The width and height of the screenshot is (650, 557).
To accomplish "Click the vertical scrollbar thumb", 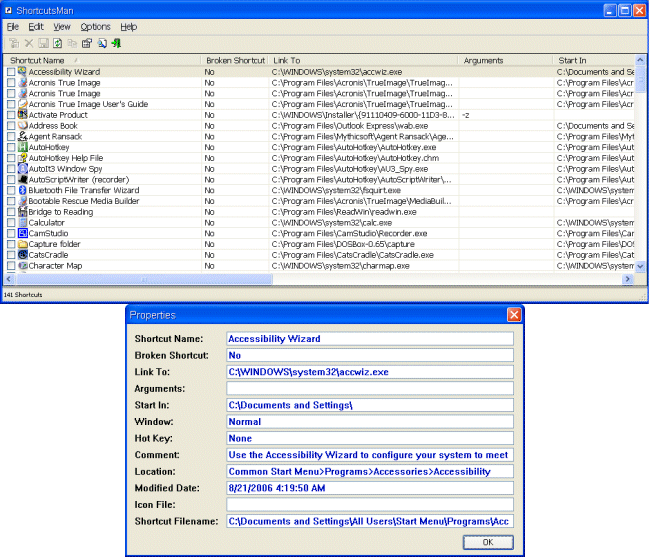I will point(640,79).
